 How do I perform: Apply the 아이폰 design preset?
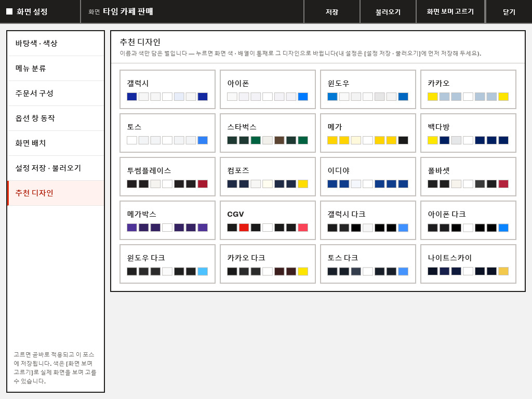[268, 89]
